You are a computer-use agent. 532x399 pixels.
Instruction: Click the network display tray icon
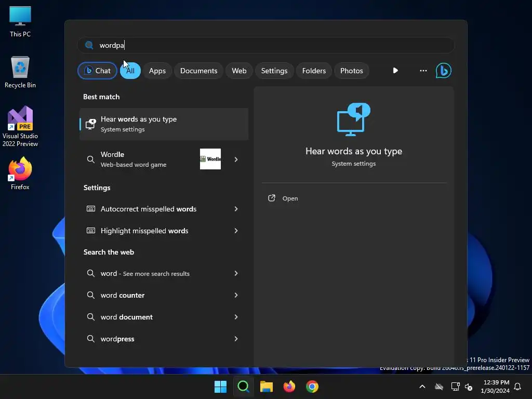tap(455, 387)
